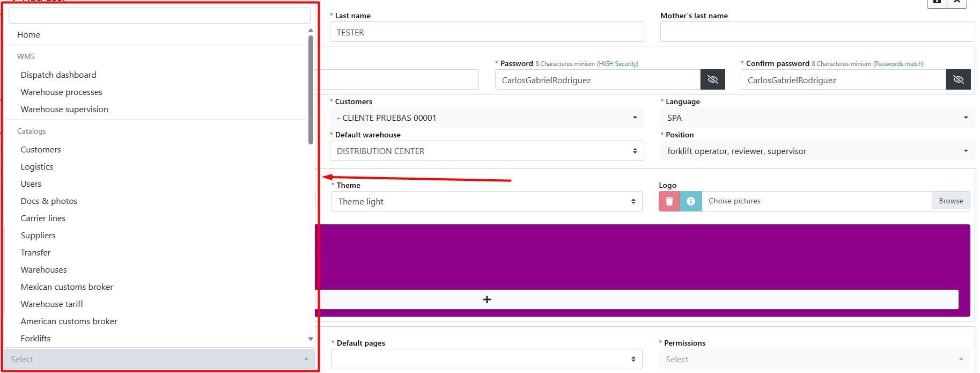Click the Browse button for logo
This screenshot has height=373, width=980.
950,201
